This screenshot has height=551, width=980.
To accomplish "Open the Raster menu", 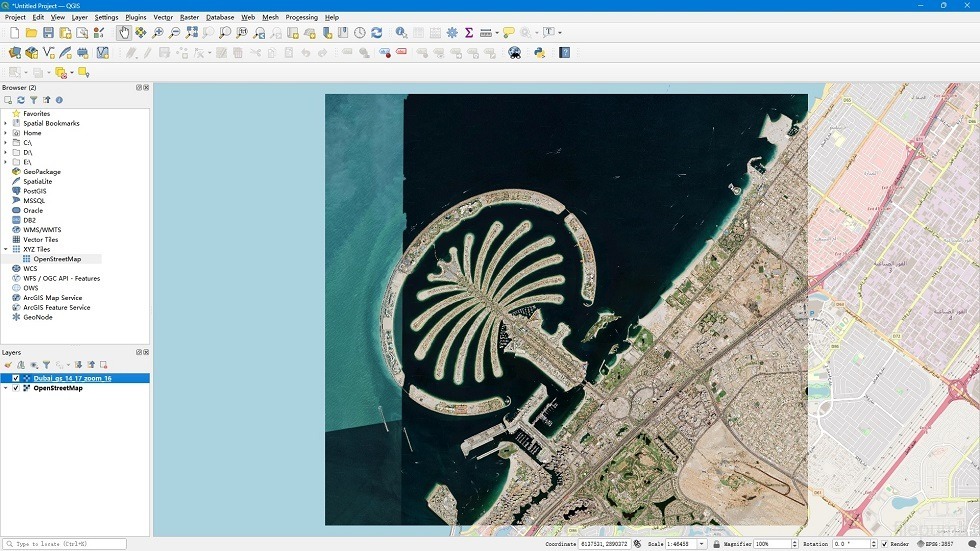I will coord(189,17).
